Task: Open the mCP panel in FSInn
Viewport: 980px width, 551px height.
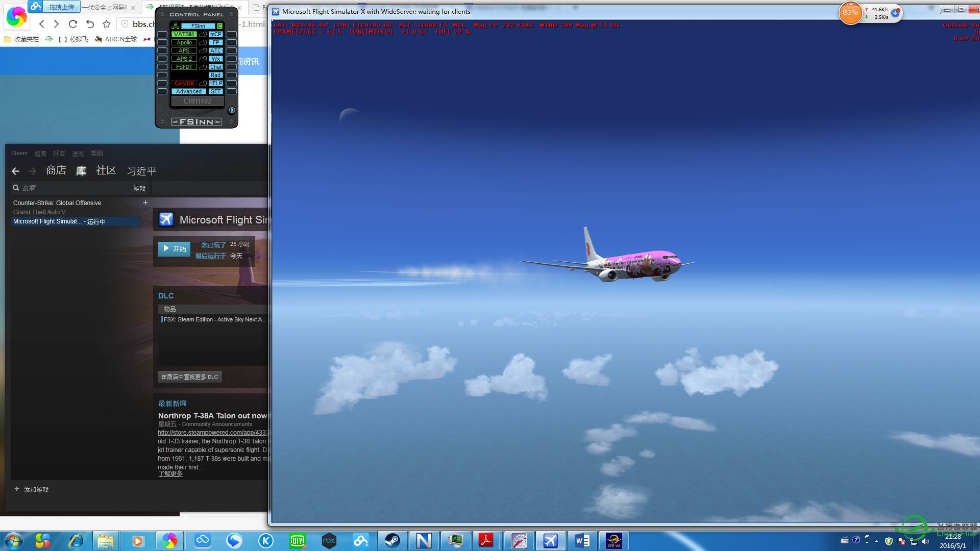Action: pos(216,34)
